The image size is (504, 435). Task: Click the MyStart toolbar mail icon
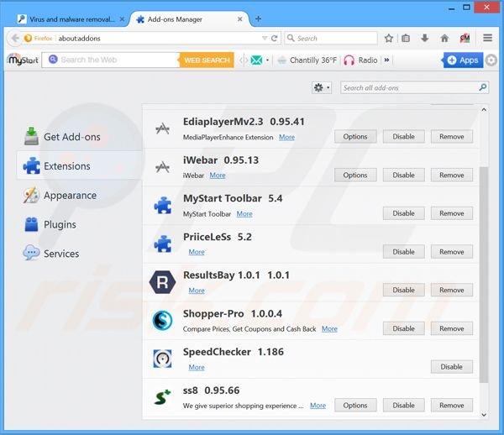(x=257, y=60)
